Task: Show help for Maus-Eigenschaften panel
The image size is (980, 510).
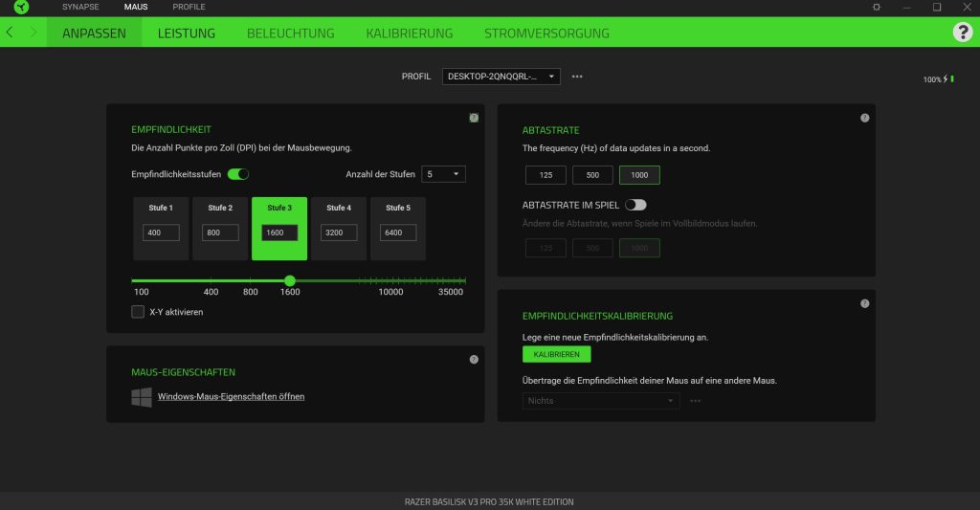Action: click(474, 360)
